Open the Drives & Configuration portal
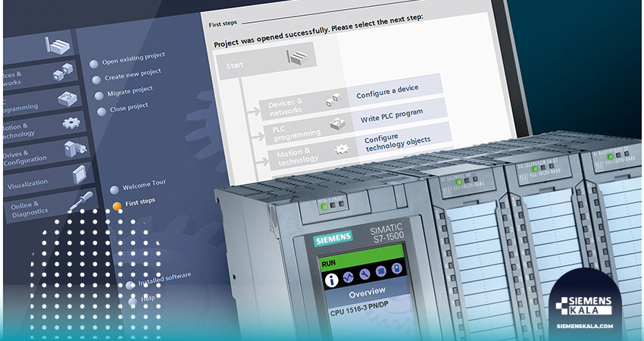 [x=46, y=154]
